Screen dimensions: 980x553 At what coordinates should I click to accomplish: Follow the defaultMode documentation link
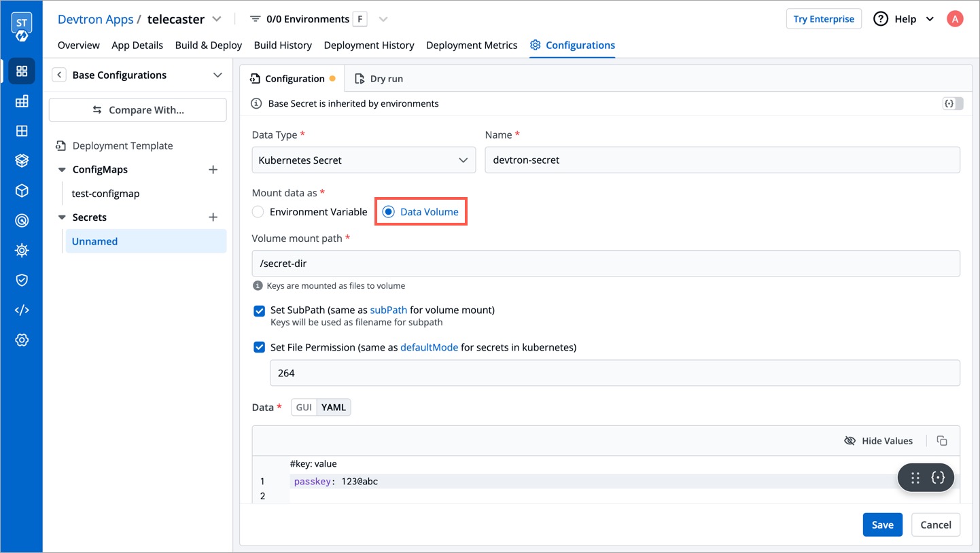(x=429, y=347)
